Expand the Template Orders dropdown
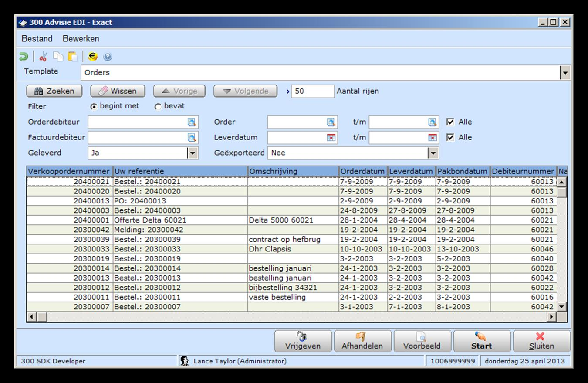 pyautogui.click(x=565, y=73)
